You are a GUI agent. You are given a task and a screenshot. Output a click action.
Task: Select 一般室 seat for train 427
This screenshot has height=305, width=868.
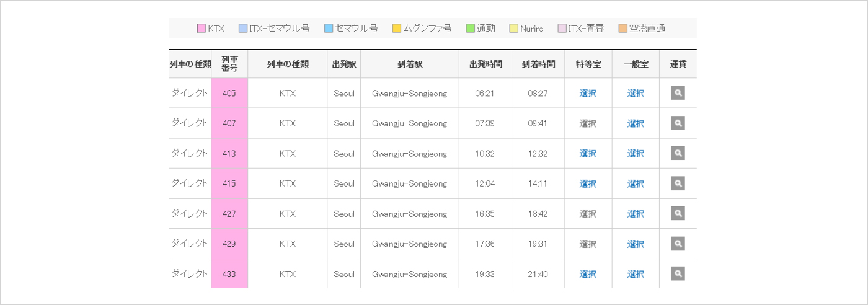coord(635,214)
